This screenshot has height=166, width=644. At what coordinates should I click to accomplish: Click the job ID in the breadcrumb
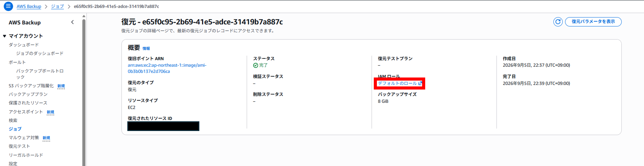pyautogui.click(x=116, y=6)
